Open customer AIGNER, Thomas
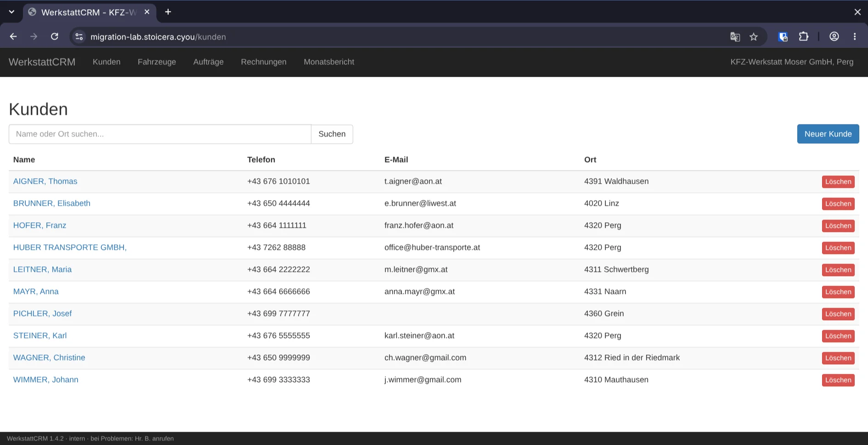Viewport: 868px width, 445px height. pos(45,181)
